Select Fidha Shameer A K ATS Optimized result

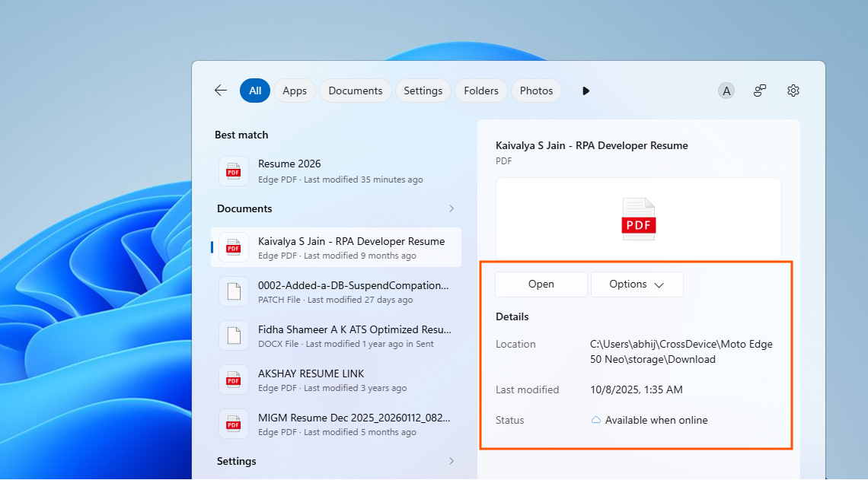click(x=336, y=335)
